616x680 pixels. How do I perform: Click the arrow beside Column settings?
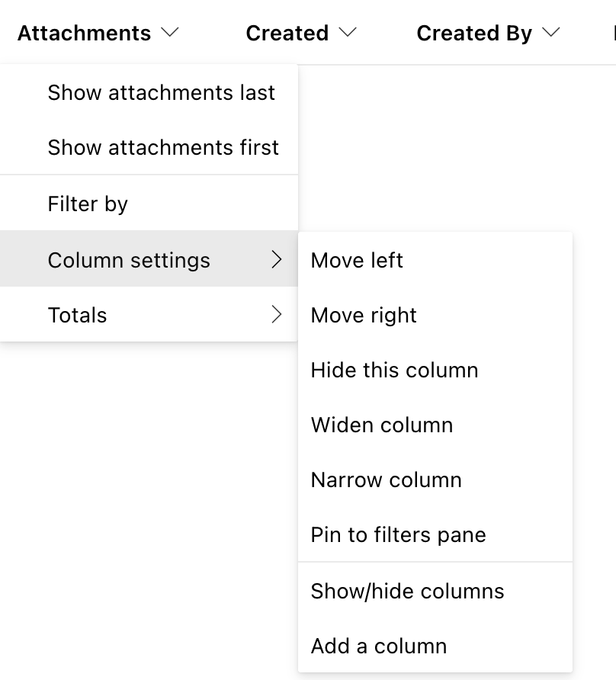[x=277, y=261]
